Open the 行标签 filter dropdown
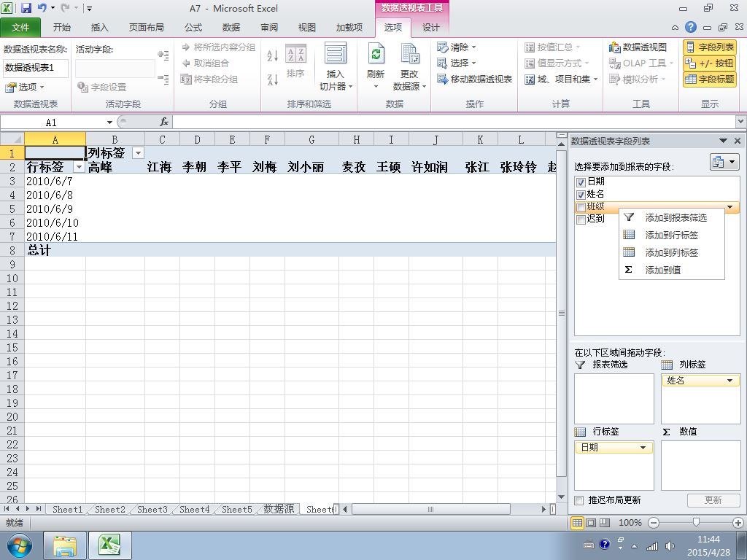Viewport: 747px width, 560px height. point(79,167)
